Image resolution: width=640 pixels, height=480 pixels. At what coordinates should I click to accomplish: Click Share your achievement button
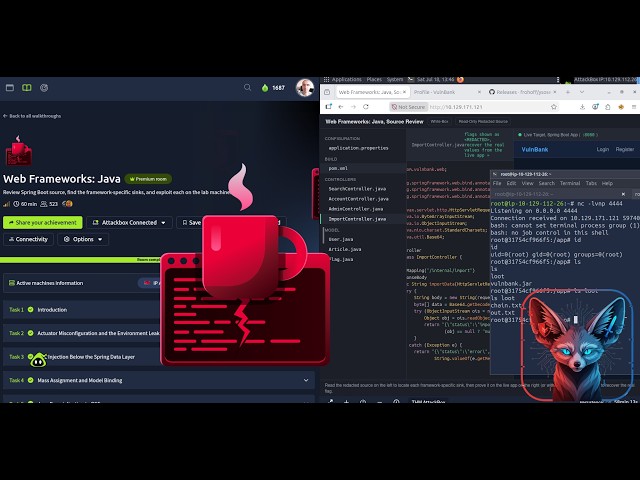(42, 222)
